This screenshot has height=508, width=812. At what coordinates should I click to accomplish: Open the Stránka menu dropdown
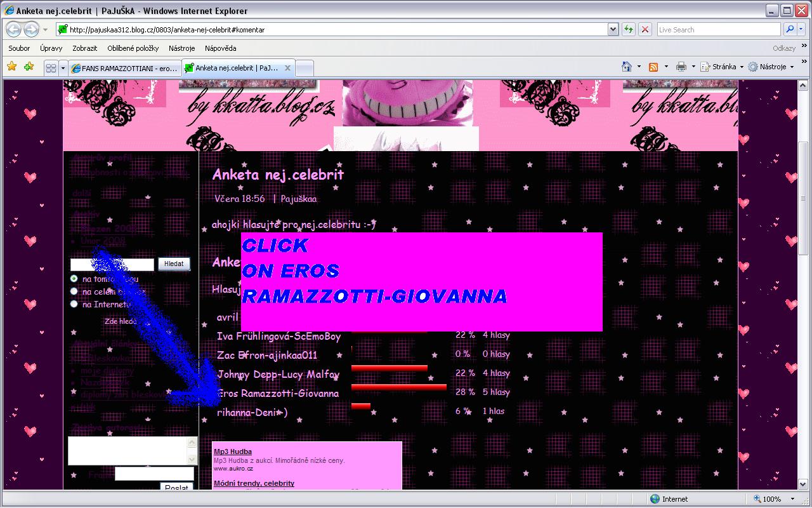pyautogui.click(x=722, y=67)
